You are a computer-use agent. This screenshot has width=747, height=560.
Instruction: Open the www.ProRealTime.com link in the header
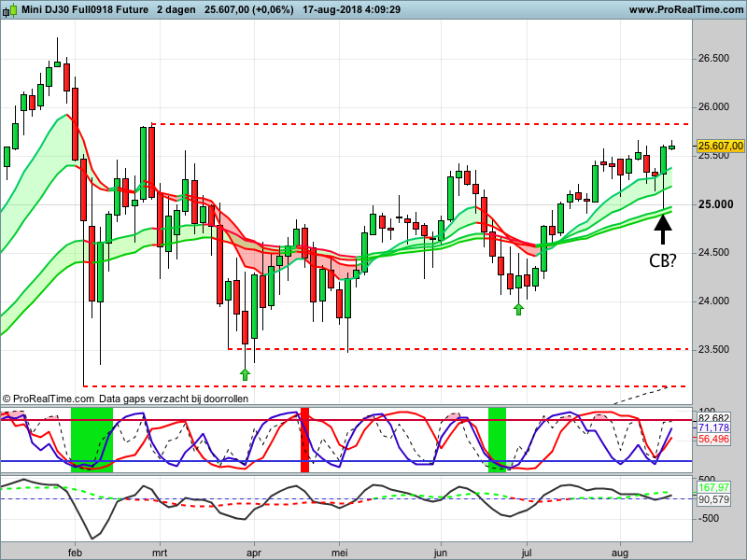pyautogui.click(x=686, y=9)
